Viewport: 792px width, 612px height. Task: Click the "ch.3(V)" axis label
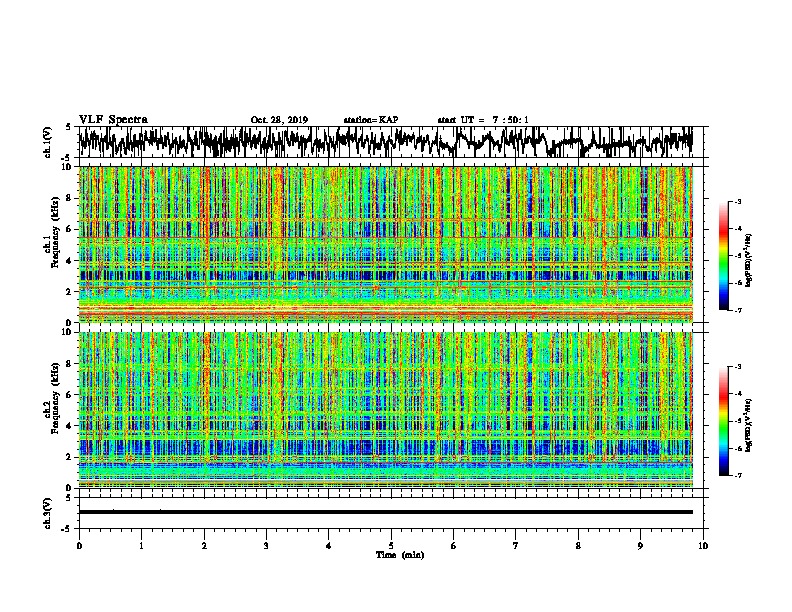pos(47,513)
